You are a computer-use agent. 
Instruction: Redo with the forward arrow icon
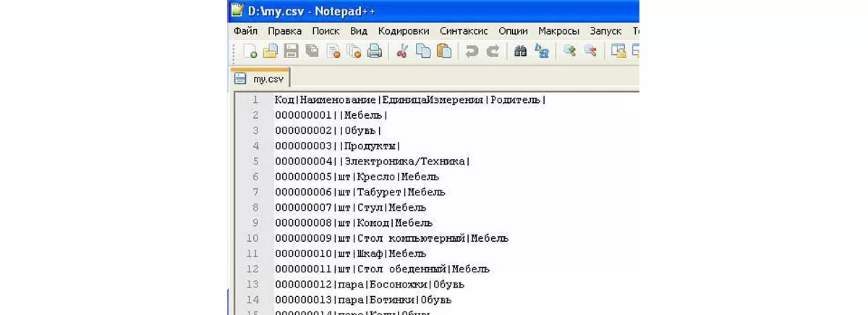[493, 51]
